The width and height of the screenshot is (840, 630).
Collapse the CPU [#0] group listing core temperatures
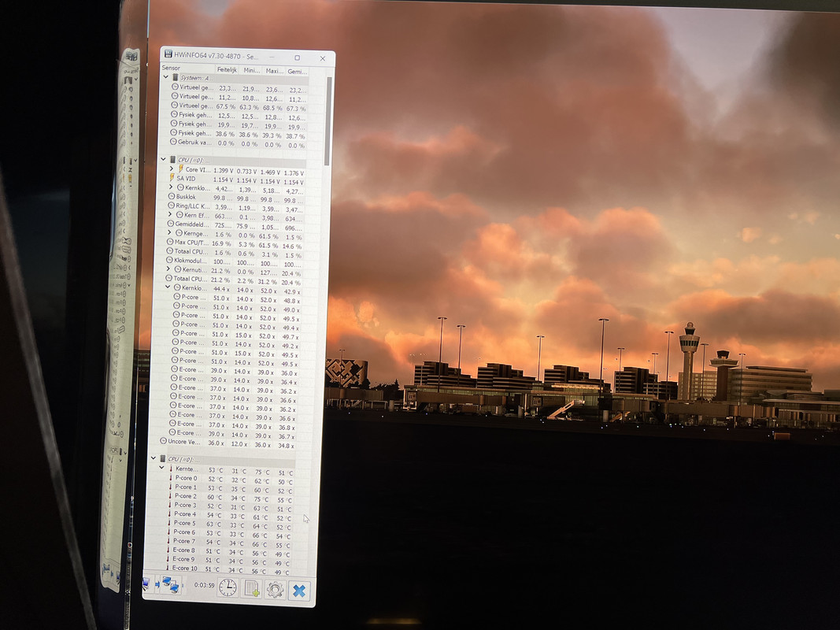(154, 458)
